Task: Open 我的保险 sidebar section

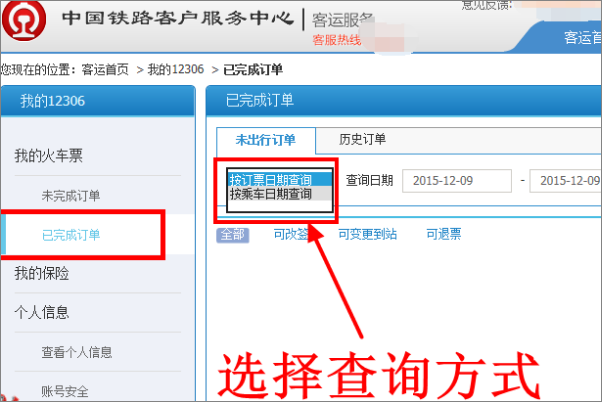Action: tap(42, 274)
